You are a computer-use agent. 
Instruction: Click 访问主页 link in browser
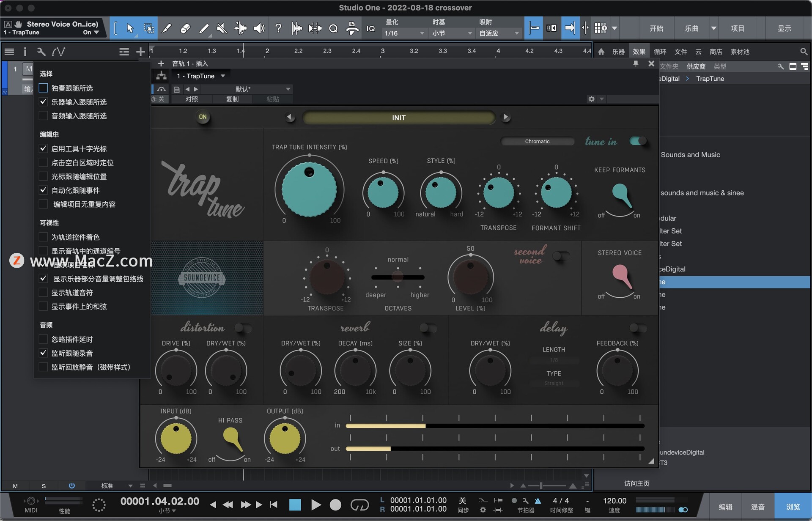[x=637, y=483]
